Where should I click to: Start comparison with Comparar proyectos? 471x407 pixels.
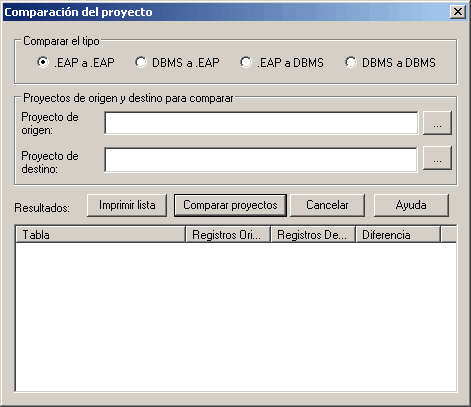tap(230, 205)
